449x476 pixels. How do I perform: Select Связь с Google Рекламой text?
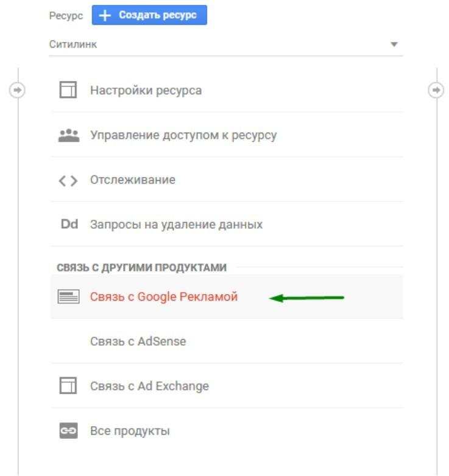[x=164, y=297]
